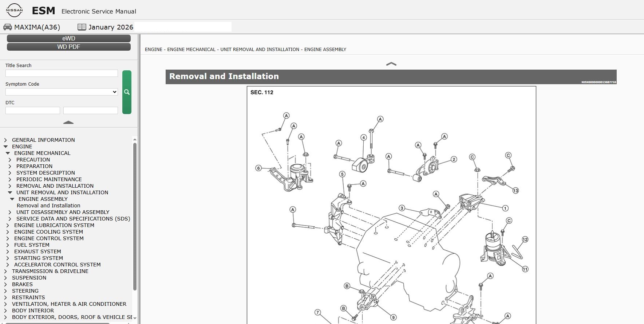Expand SERVICE DATA AND SPECIFICATIONS (SDS)
Screen dimensions: 644x324
[x=10, y=219]
